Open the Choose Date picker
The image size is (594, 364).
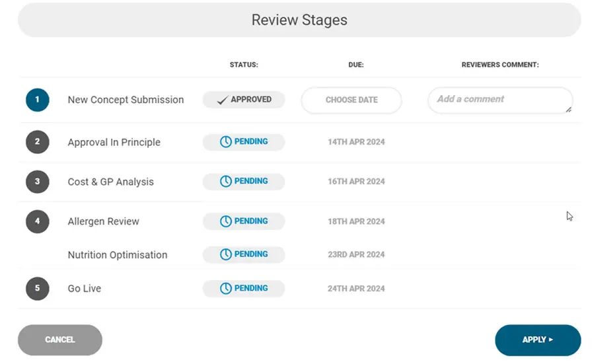pos(352,100)
